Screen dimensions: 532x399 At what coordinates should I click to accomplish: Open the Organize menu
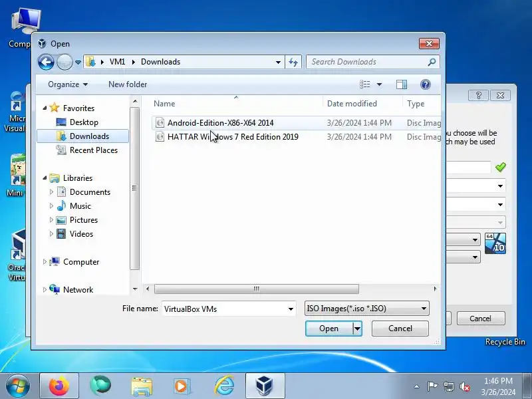point(68,84)
